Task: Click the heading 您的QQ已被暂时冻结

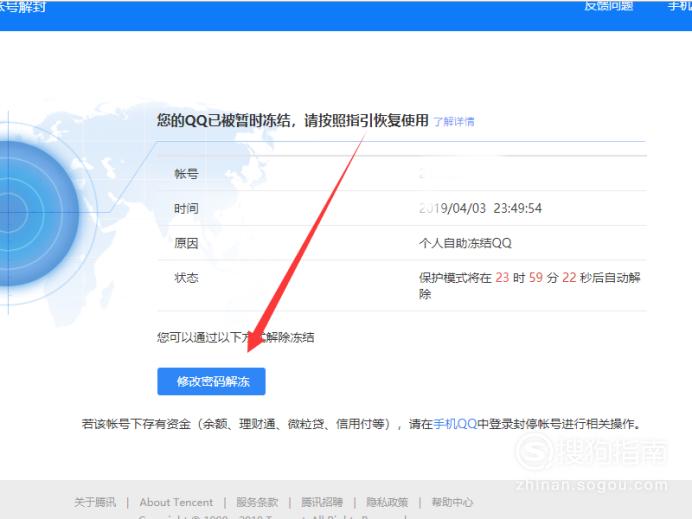Action: point(223,120)
